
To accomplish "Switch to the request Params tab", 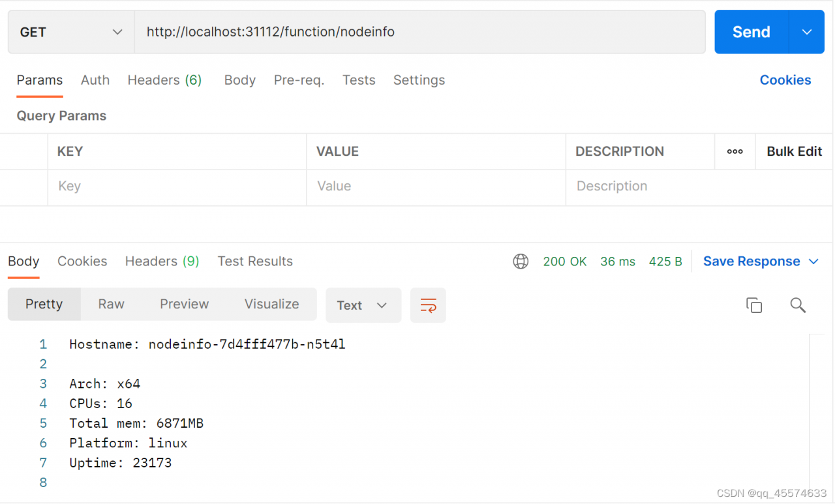I will [x=40, y=80].
